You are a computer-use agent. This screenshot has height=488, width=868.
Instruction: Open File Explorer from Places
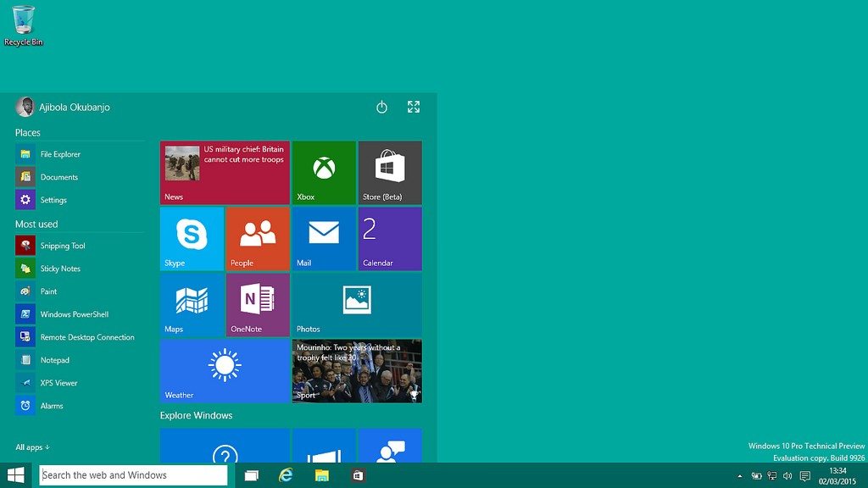point(80,154)
